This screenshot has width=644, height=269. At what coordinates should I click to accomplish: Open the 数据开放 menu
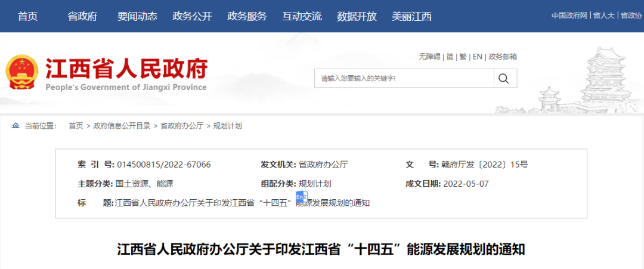pyautogui.click(x=357, y=16)
